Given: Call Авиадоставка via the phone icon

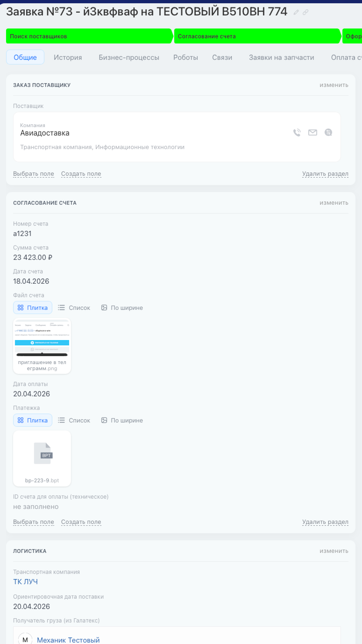Looking at the screenshot, I should [297, 132].
